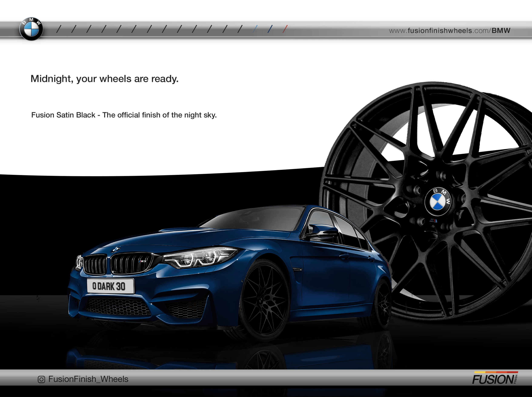Open the FusionFinish_Wheels Instagram handle

coord(88,379)
